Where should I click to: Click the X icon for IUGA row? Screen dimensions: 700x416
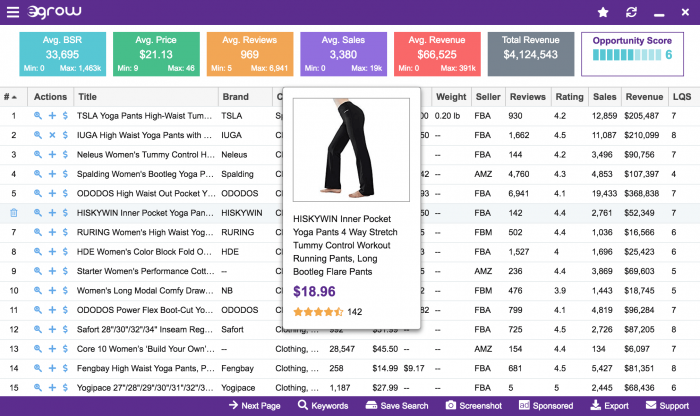click(52, 135)
